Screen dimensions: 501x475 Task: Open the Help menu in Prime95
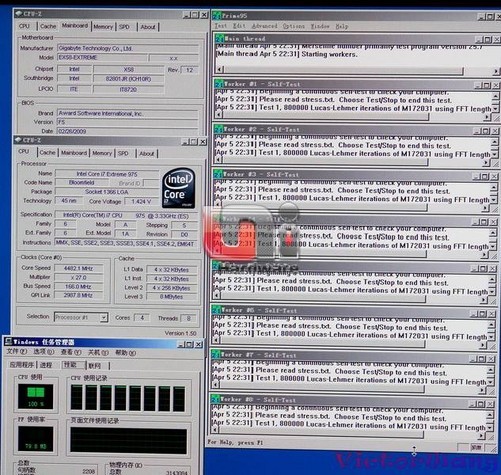(x=341, y=26)
